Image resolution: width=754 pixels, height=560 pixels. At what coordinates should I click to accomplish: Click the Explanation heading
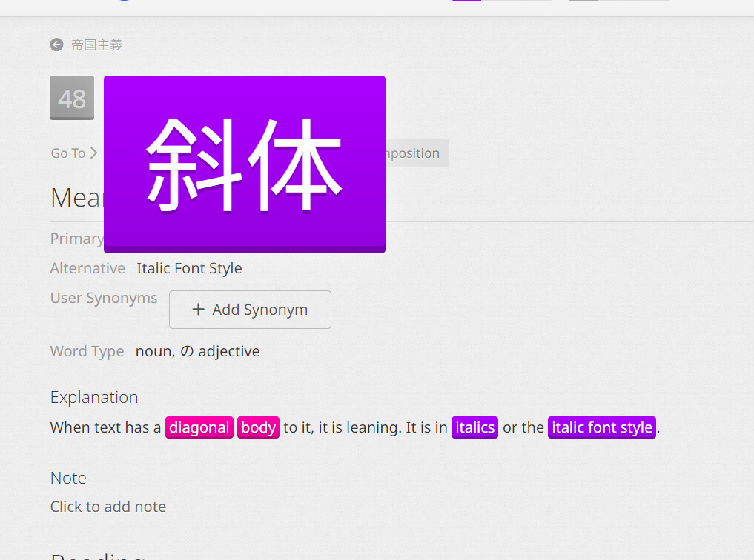[94, 398]
